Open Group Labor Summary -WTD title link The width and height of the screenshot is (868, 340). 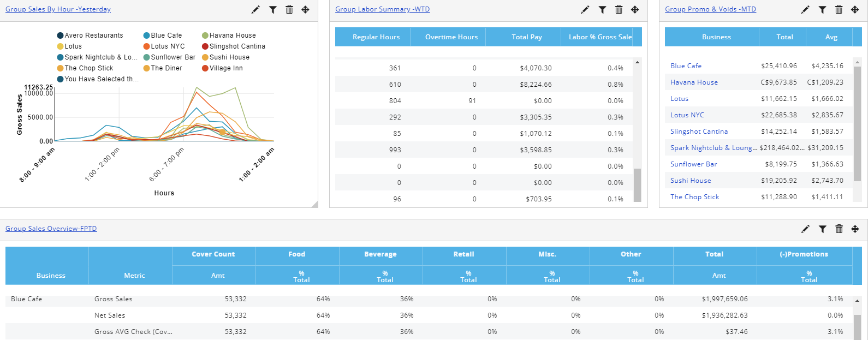tap(382, 9)
